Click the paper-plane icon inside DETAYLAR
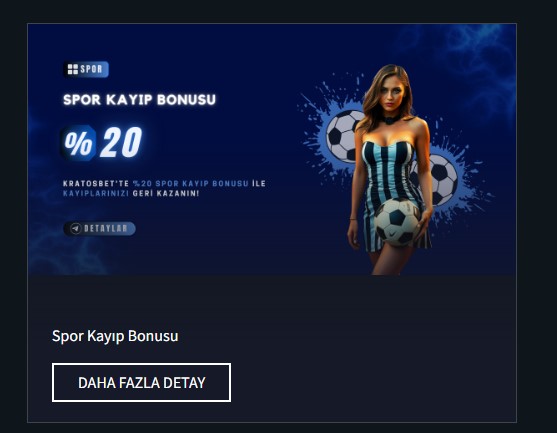557x433 pixels. point(75,228)
